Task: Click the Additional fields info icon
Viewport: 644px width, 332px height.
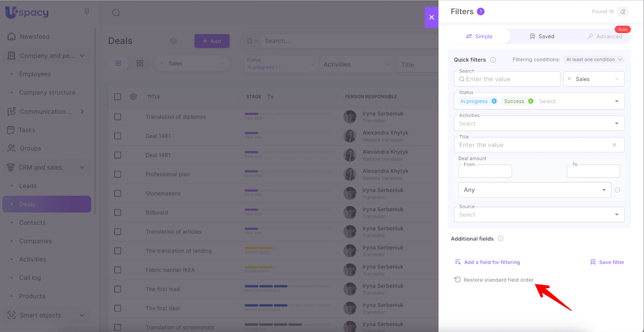Action: click(500, 239)
